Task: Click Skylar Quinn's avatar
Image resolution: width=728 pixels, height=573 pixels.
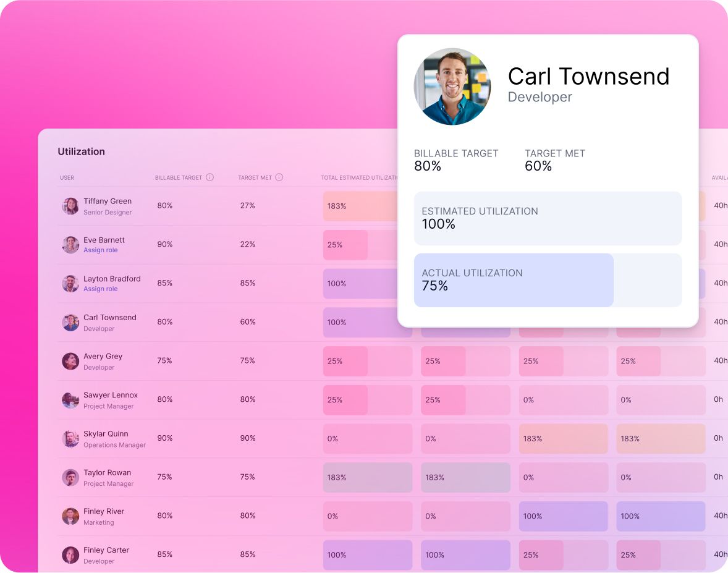Action: click(70, 438)
